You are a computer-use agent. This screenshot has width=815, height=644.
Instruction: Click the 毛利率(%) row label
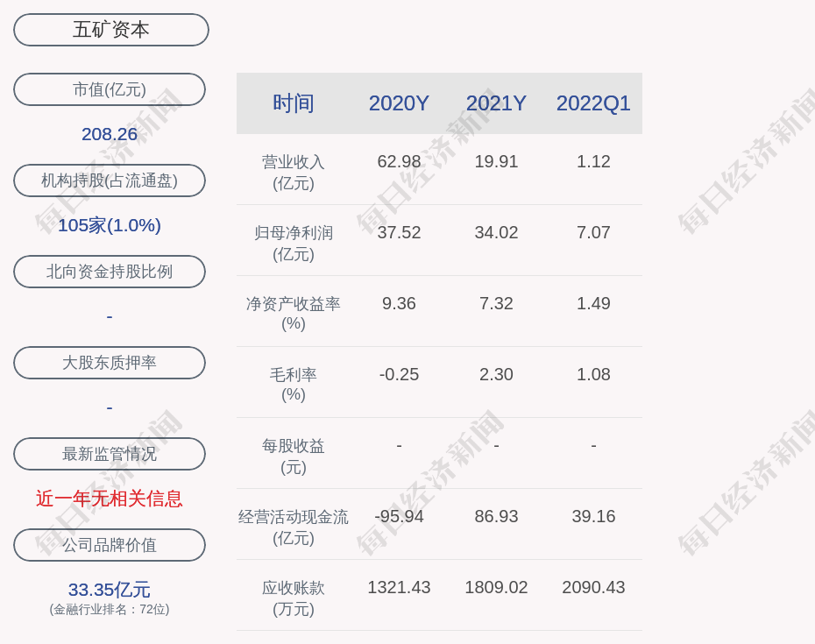click(294, 384)
